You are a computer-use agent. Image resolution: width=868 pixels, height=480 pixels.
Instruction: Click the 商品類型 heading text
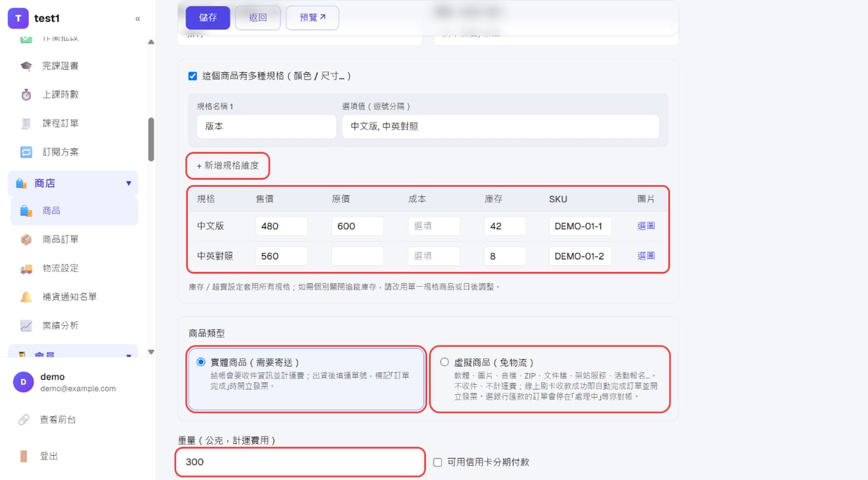point(206,334)
